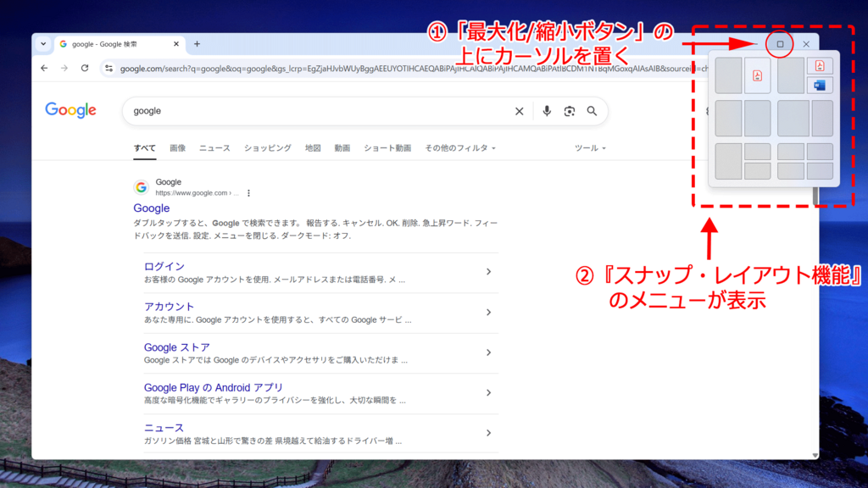The image size is (868, 488).
Task: Click the snippet text starting with ダブルタップすると
Action: 315,230
